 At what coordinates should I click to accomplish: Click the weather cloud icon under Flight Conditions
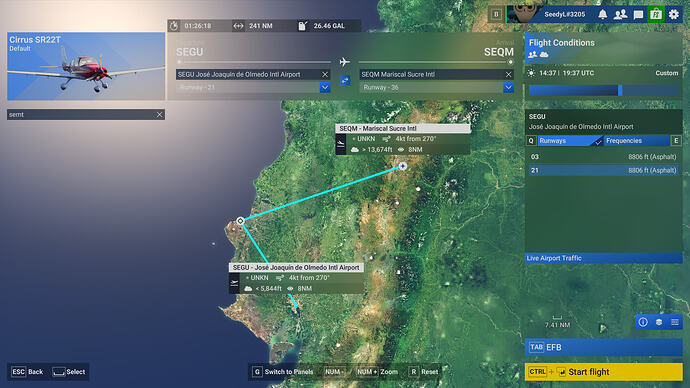(x=544, y=55)
